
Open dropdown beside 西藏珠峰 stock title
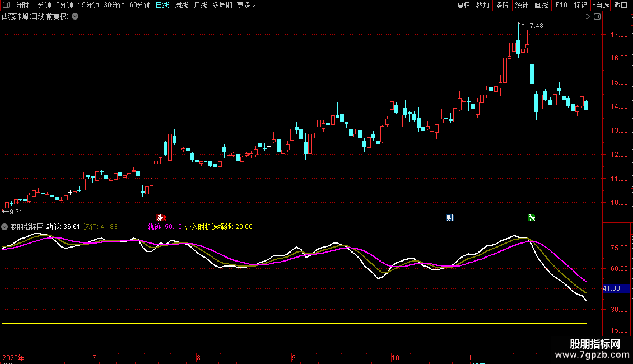click(x=75, y=17)
